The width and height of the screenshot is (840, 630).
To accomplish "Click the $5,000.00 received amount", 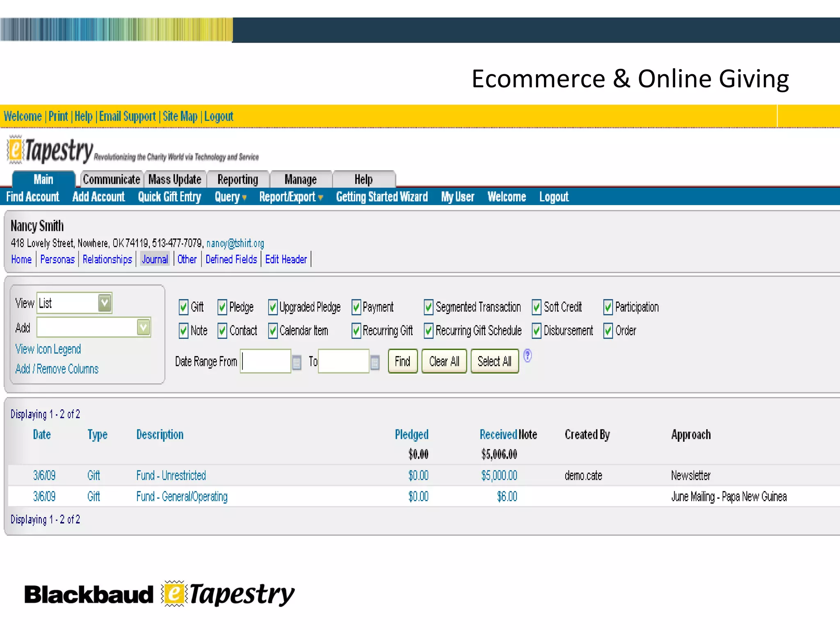I will [499, 476].
